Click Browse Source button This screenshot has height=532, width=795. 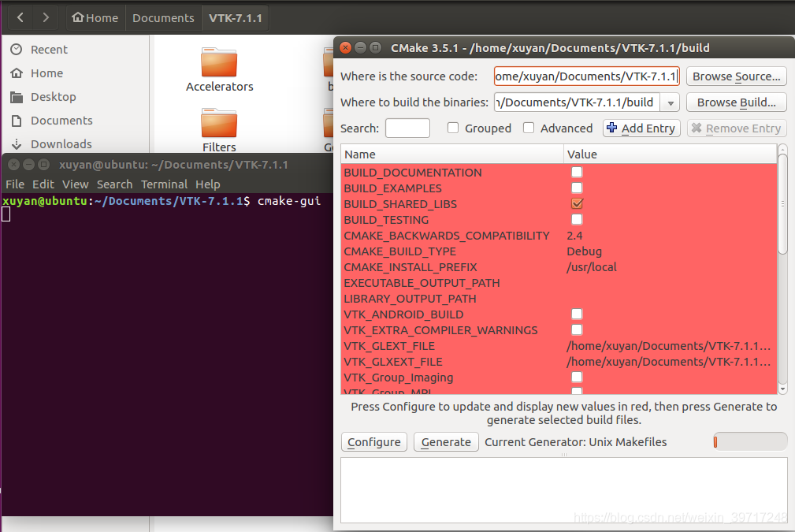pyautogui.click(x=736, y=76)
